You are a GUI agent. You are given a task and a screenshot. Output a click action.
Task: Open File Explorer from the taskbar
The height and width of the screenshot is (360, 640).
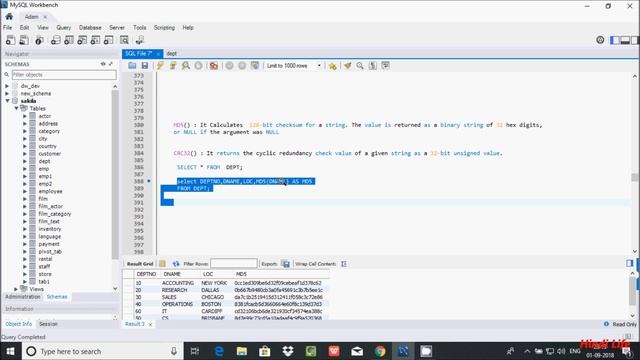tap(242, 351)
